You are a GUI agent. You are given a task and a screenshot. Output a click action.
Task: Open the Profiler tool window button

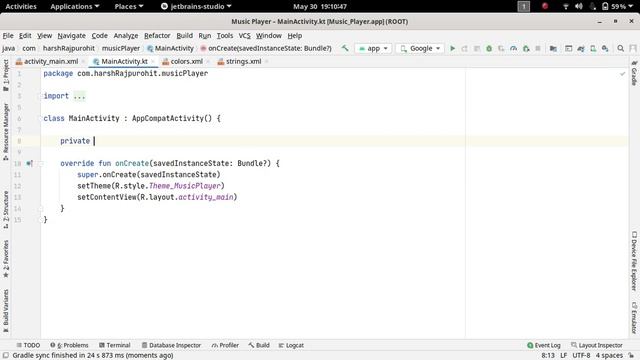[225, 345]
